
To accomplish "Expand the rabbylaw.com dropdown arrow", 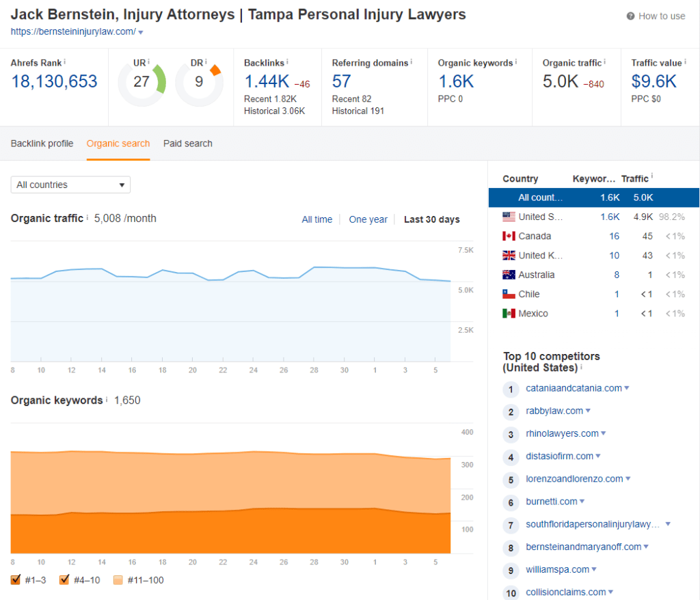I will (588, 411).
